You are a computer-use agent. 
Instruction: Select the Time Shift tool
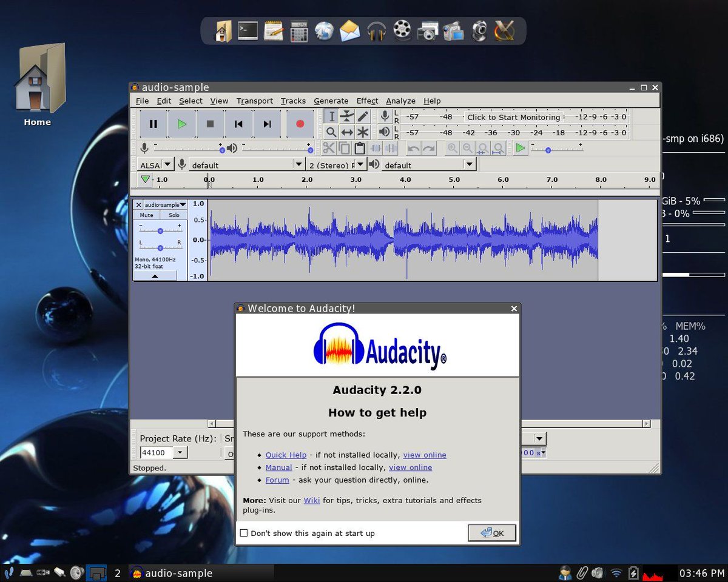[x=347, y=132]
